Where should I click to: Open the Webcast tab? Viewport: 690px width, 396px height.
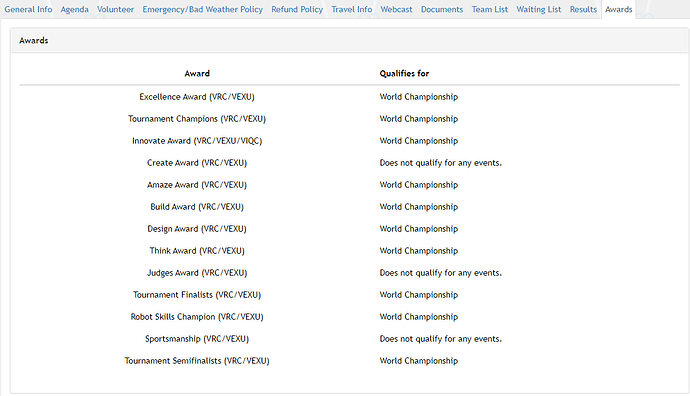(396, 9)
